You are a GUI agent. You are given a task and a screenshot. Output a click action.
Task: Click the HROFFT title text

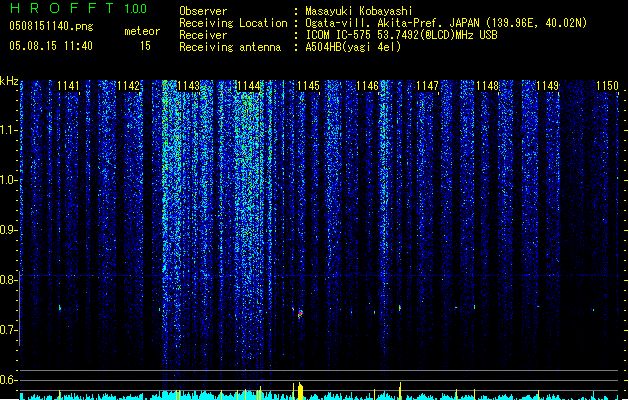[x=62, y=8]
